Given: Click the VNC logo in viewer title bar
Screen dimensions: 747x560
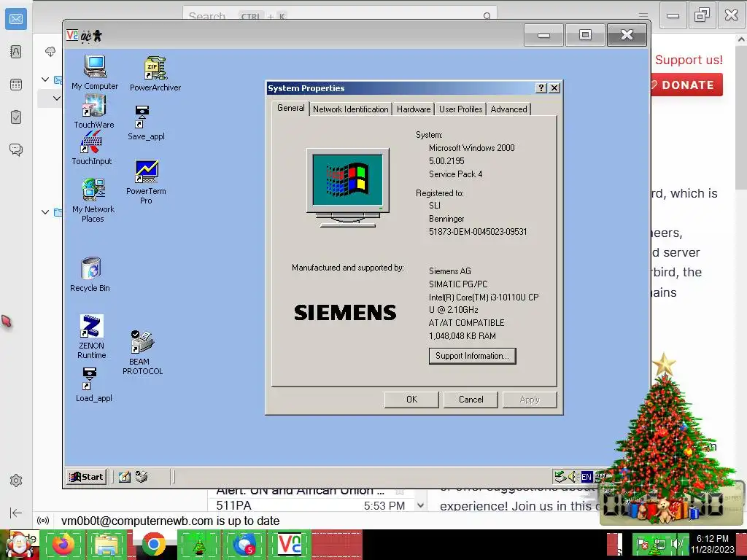Looking at the screenshot, I should tap(72, 35).
